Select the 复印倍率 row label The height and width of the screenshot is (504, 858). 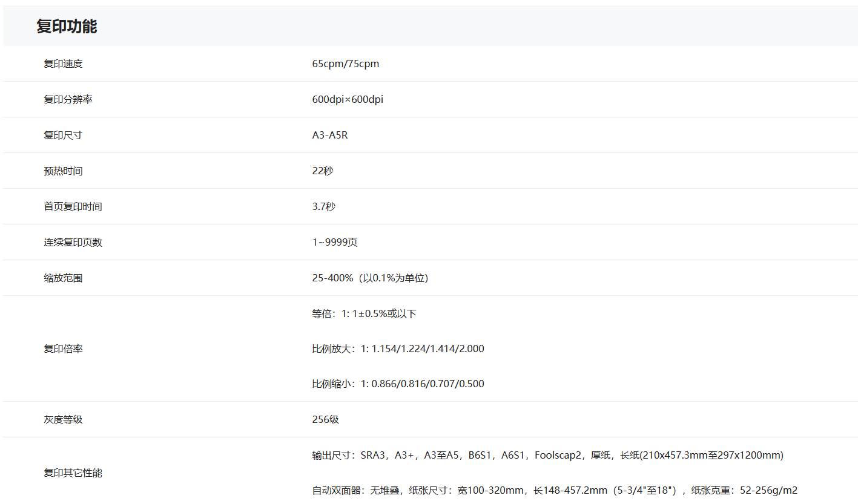point(63,349)
